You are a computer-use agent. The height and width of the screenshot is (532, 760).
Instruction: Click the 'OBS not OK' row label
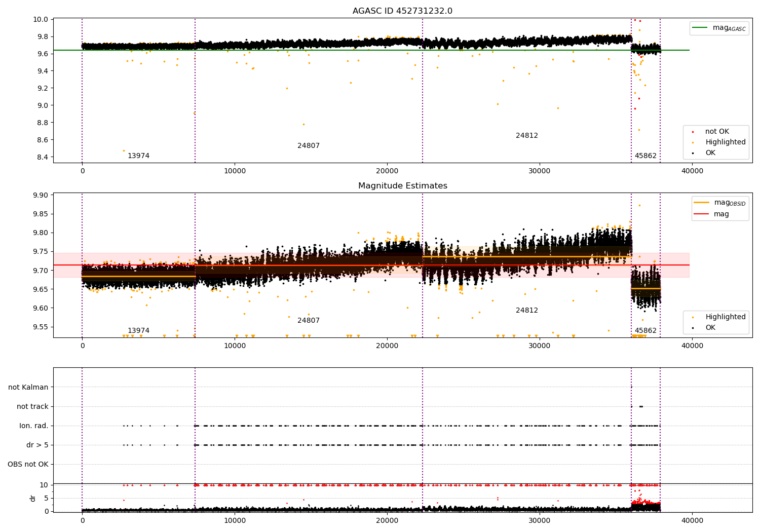(x=28, y=464)
